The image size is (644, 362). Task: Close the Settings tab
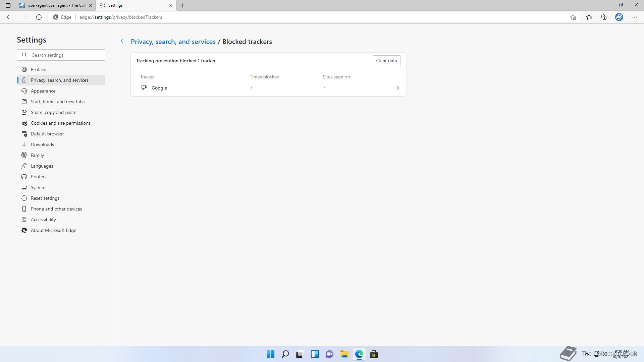[171, 5]
